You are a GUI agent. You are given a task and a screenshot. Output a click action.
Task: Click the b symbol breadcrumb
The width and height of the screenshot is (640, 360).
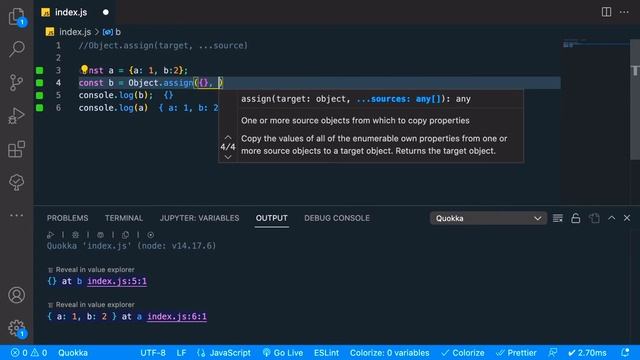[x=112, y=32]
